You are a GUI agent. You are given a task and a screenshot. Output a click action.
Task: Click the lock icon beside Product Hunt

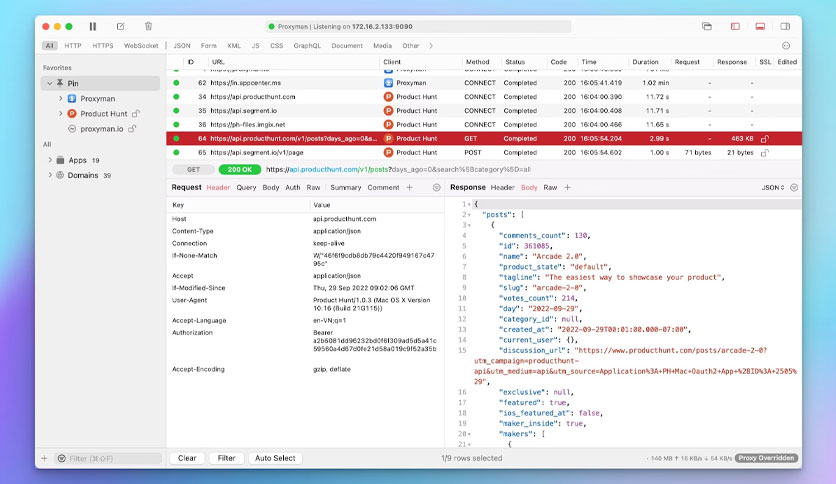[x=135, y=114]
